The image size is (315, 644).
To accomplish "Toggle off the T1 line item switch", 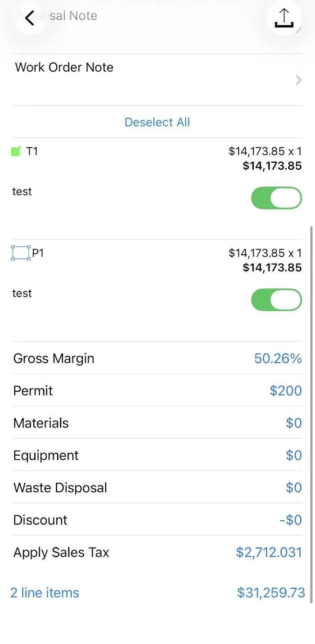I will click(276, 198).
